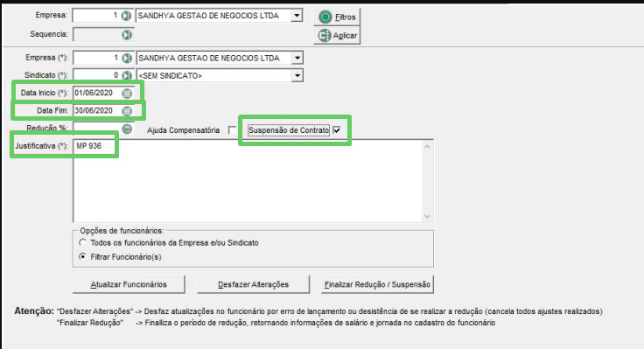The image size is (644, 349).
Task: Click the Aplicar button
Action: tap(337, 36)
